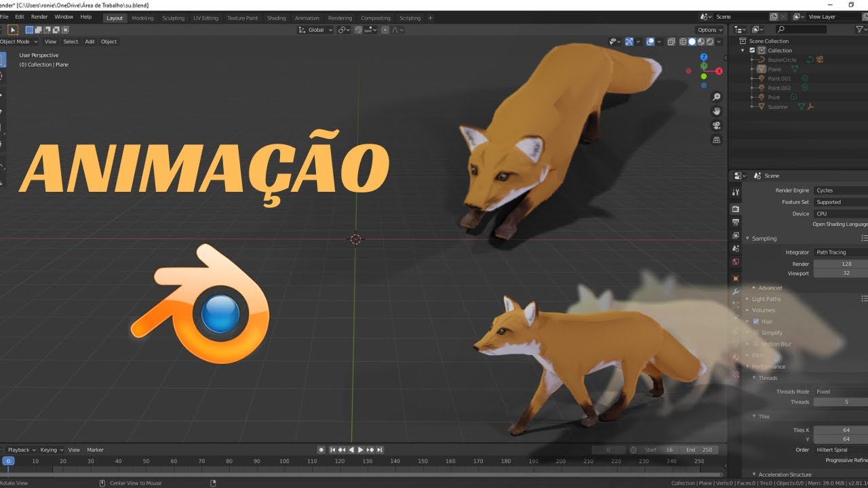Select the tweak select tool icon
868x488 pixels.
(x=12, y=30)
